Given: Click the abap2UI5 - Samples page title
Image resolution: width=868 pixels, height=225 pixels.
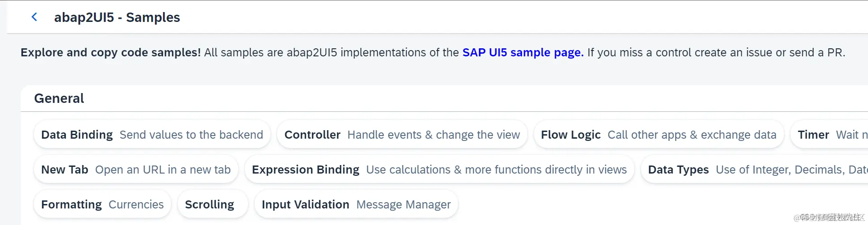Looking at the screenshot, I should (117, 17).
